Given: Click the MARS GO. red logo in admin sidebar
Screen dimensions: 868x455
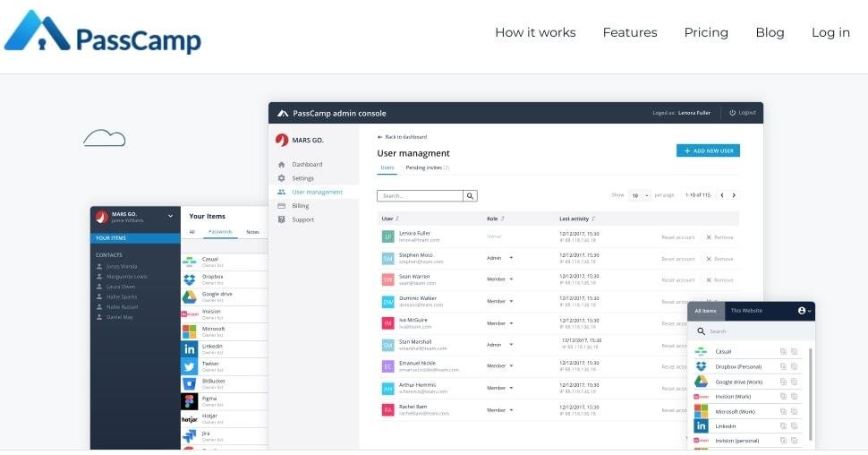Looking at the screenshot, I should click(282, 140).
